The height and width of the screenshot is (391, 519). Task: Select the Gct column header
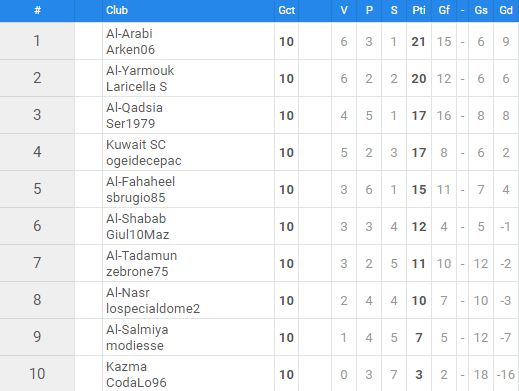287,10
